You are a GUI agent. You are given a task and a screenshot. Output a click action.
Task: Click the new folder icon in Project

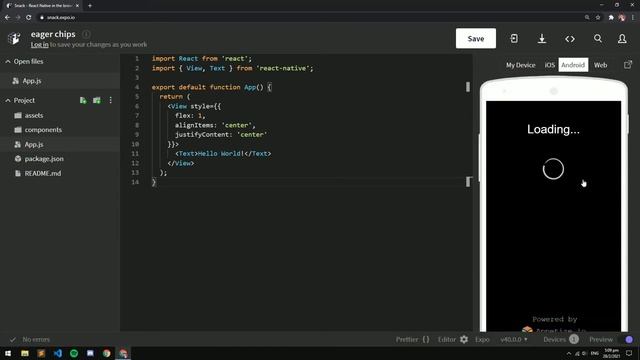click(97, 100)
